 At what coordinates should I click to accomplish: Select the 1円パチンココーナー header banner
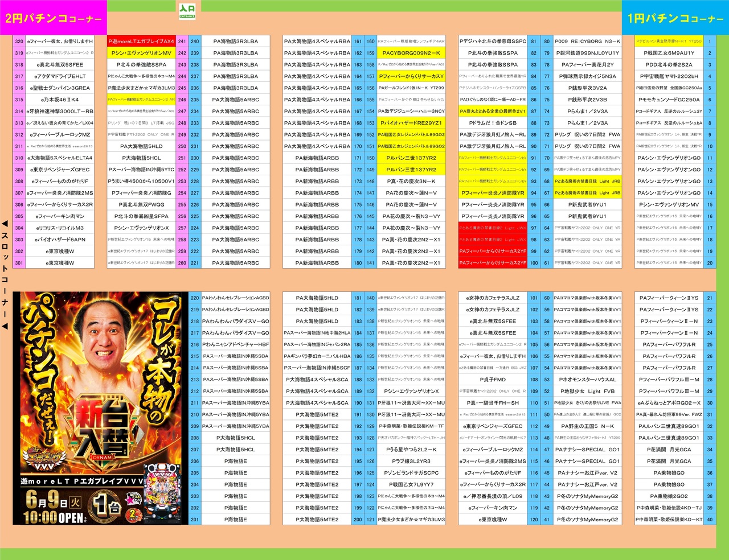675,18
